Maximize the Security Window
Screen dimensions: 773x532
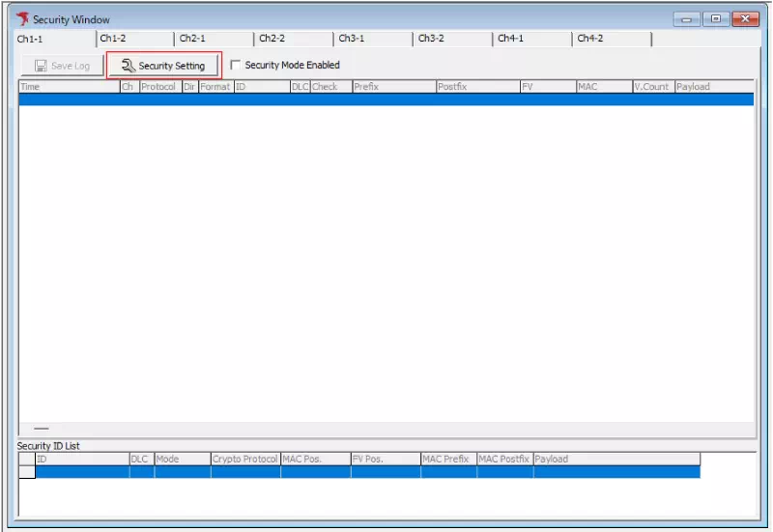[716, 19]
